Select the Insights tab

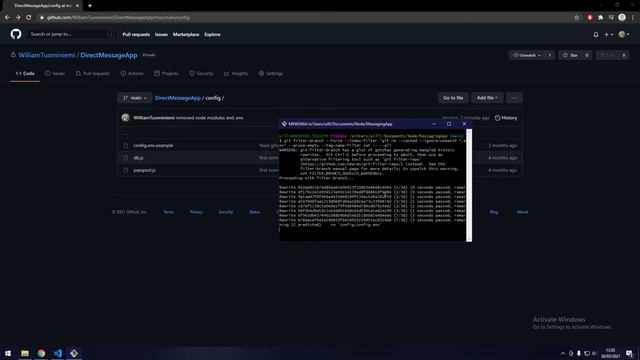[x=236, y=73]
